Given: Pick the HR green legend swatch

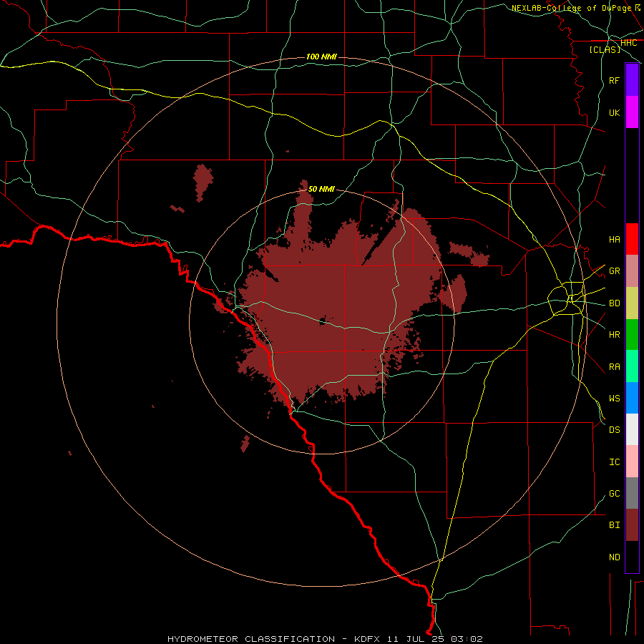Looking at the screenshot, I should (x=632, y=335).
